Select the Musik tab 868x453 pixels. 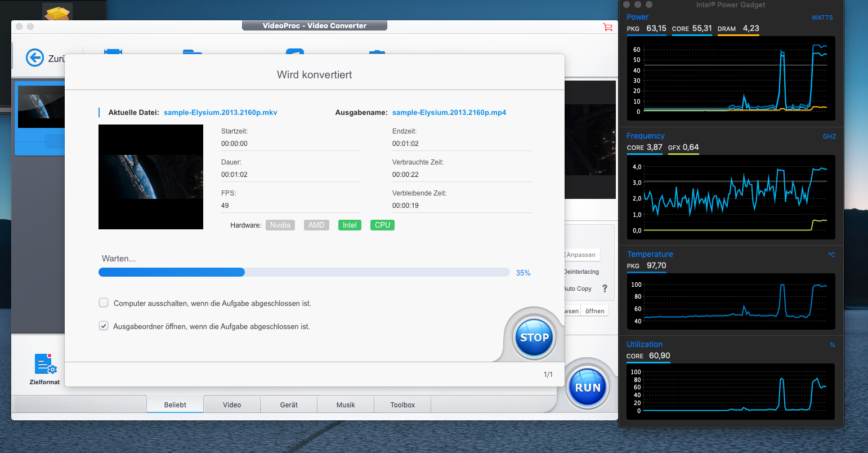(x=346, y=405)
